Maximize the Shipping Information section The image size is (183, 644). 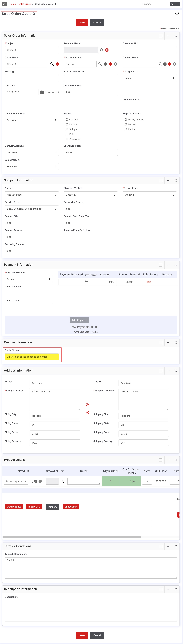[176, 181]
